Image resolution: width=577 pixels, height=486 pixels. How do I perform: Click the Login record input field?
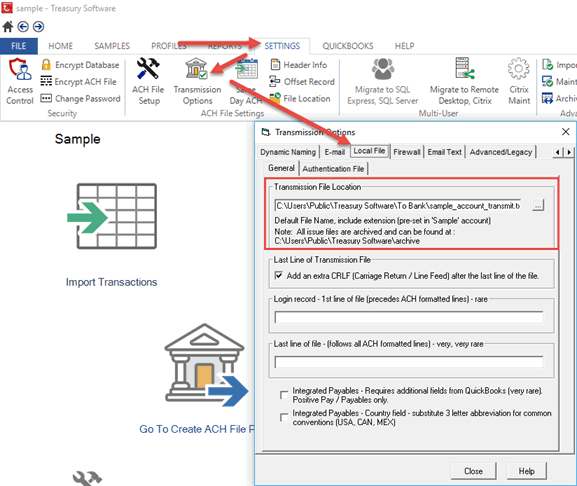click(409, 317)
